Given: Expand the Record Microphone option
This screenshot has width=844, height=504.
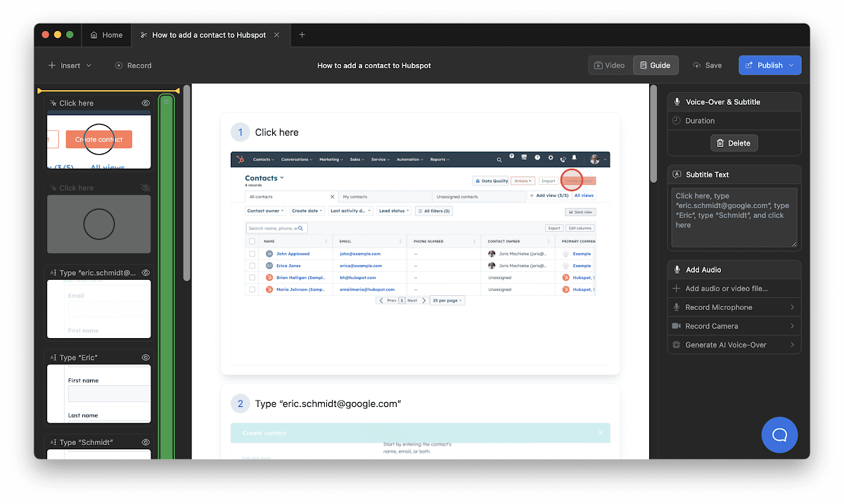Looking at the screenshot, I should [734, 307].
